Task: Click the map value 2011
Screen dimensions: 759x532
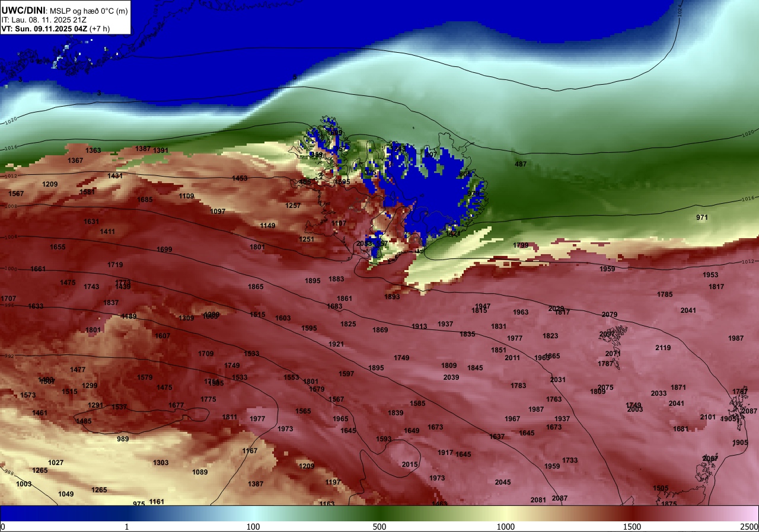Action: [x=512, y=358]
